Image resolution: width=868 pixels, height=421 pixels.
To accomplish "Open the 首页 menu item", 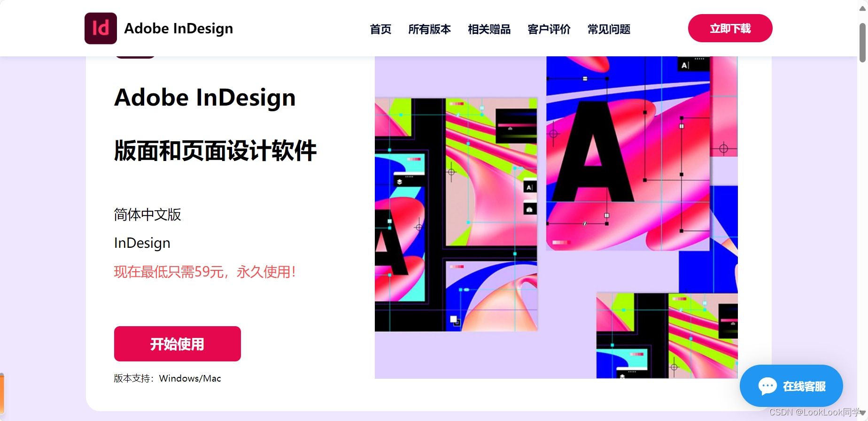I will pyautogui.click(x=380, y=29).
